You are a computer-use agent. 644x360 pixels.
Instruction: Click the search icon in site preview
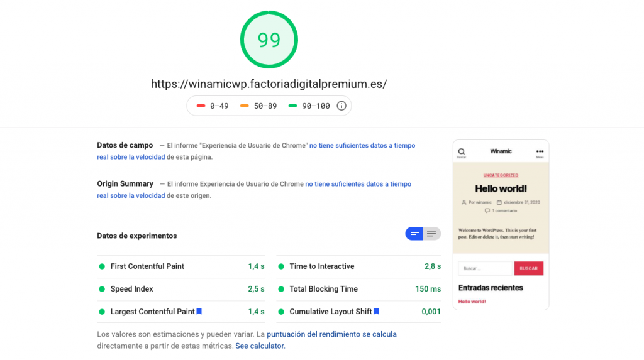462,152
